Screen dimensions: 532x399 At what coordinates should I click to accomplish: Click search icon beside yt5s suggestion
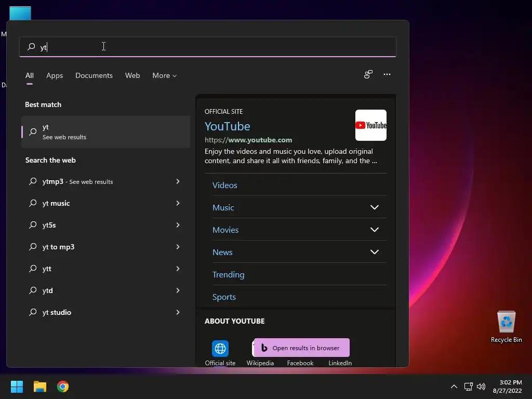tap(33, 225)
